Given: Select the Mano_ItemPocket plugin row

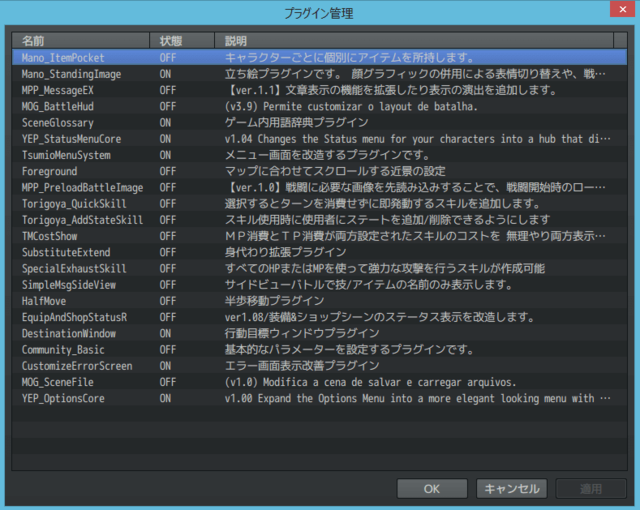Looking at the screenshot, I should tap(320, 58).
